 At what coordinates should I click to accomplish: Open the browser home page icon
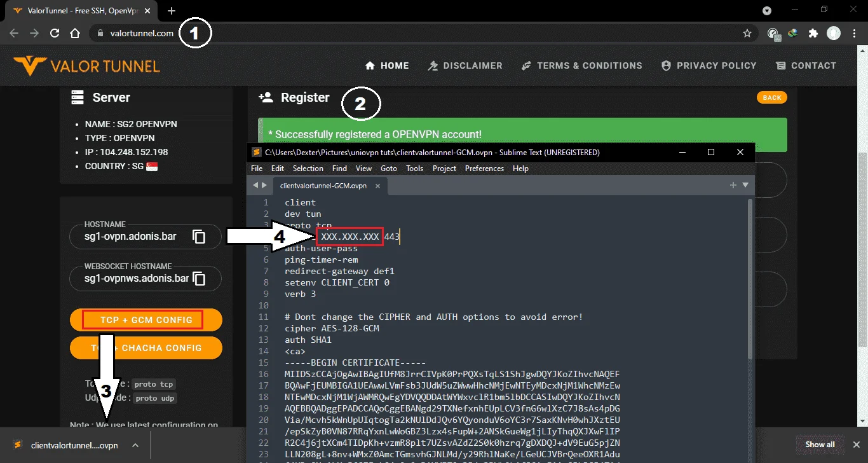pos(75,34)
